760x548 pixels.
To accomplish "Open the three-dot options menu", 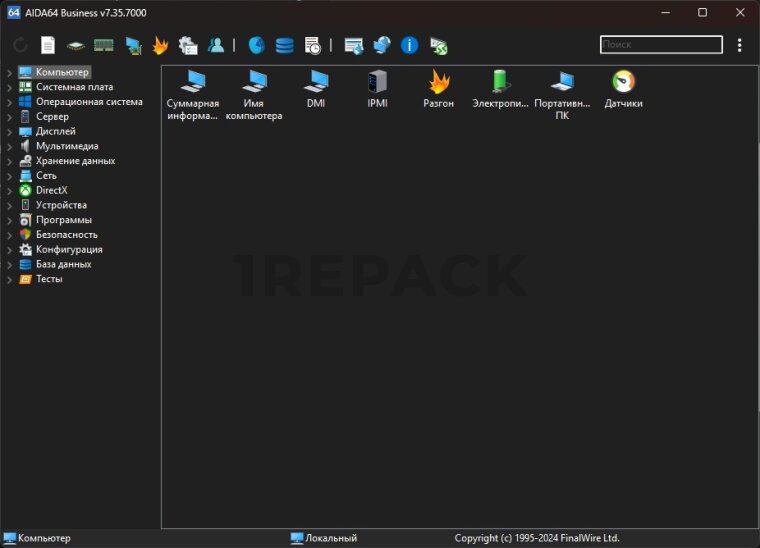I will pyautogui.click(x=739, y=45).
